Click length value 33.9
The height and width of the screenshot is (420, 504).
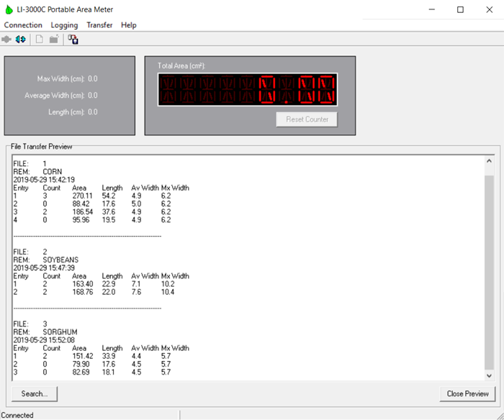pyautogui.click(x=109, y=356)
